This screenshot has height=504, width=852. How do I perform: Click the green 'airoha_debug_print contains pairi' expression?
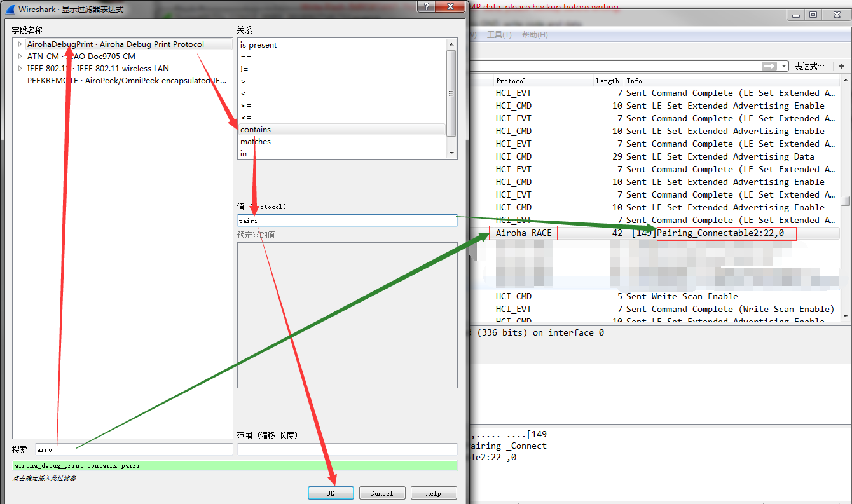point(235,465)
